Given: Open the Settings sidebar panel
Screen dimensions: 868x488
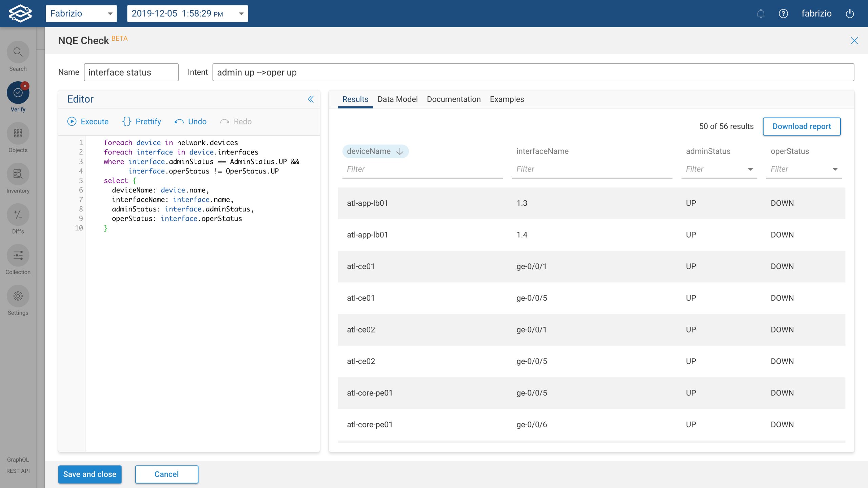Looking at the screenshot, I should [x=18, y=296].
